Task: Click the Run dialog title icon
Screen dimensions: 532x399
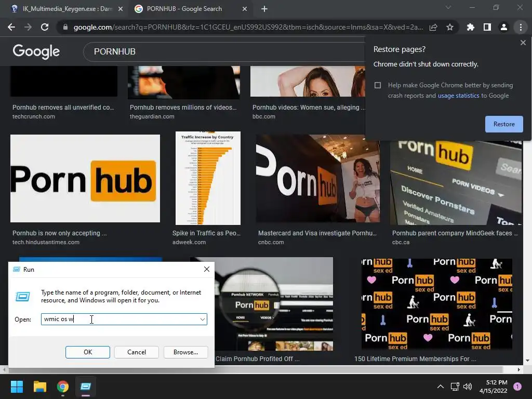Action: (x=16, y=270)
